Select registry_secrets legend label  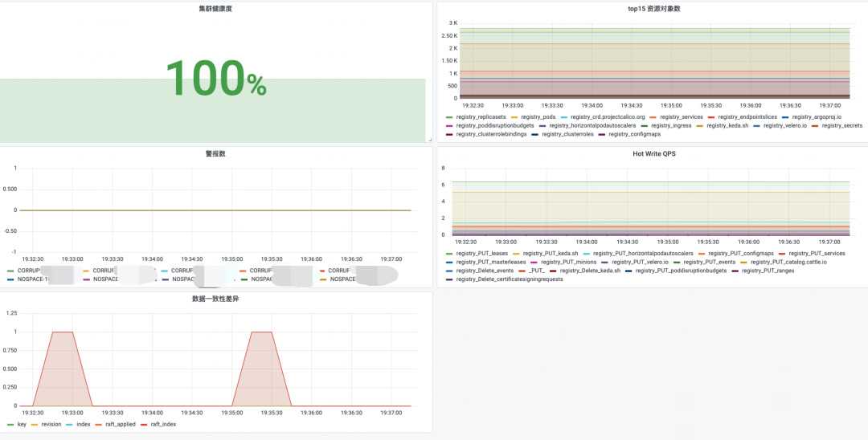click(x=841, y=125)
